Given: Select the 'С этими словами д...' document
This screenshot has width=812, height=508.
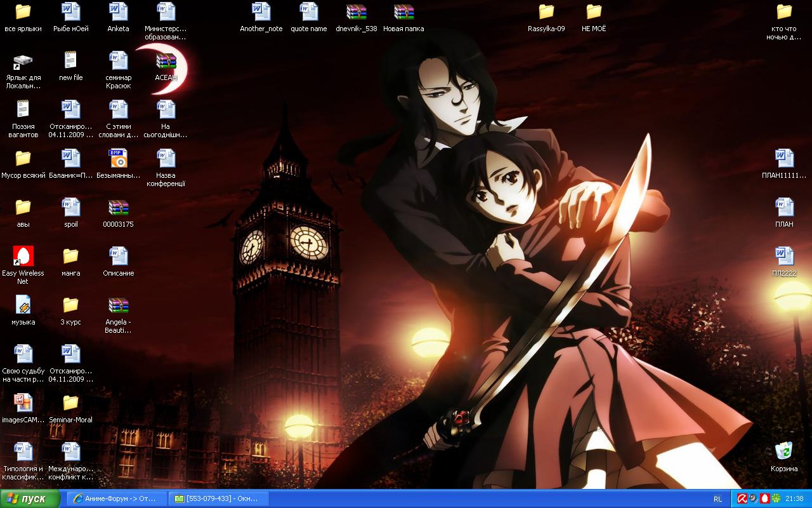Looking at the screenshot, I should 118,110.
